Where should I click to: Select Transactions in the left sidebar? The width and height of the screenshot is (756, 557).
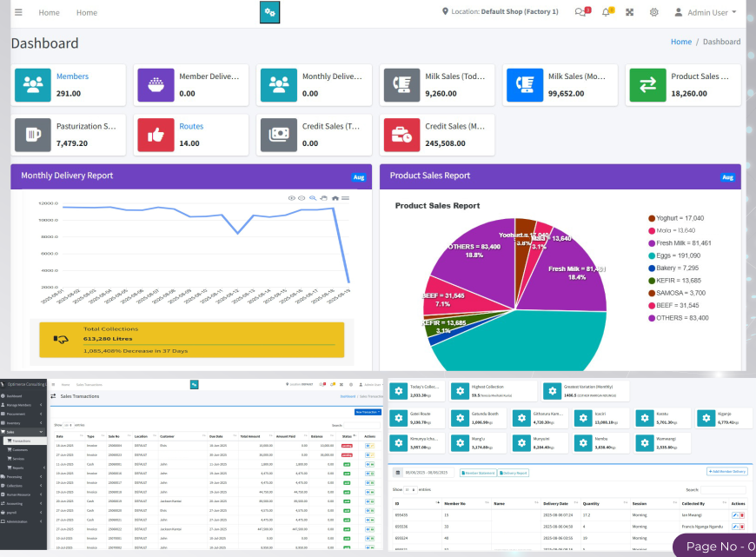(x=19, y=441)
